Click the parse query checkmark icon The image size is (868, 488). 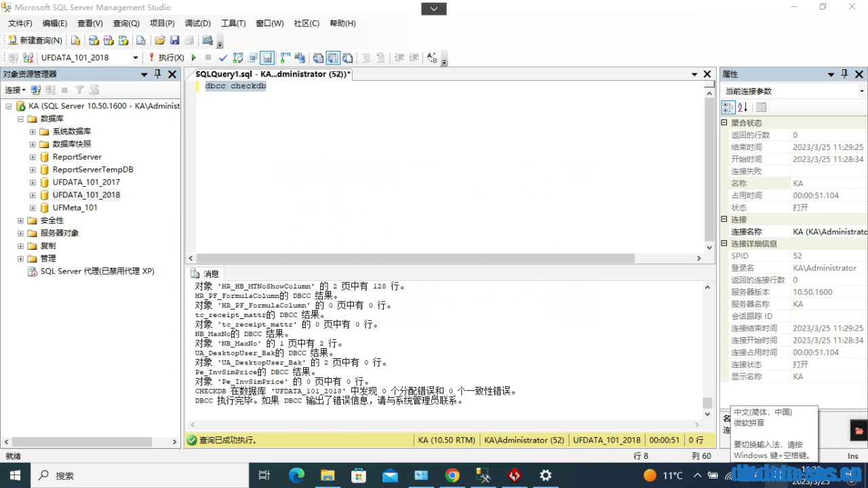(223, 57)
